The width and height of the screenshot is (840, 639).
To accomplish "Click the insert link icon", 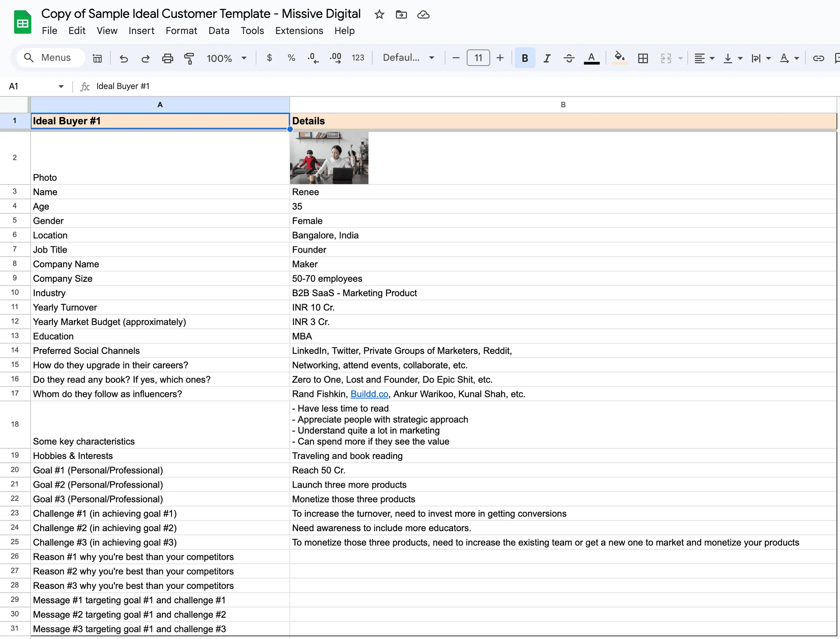I will [818, 58].
